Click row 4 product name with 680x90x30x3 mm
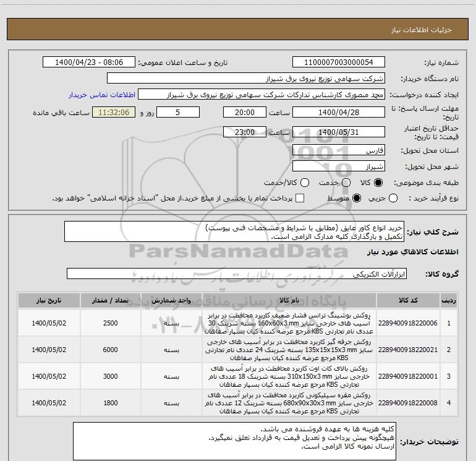Image resolution: width=476 pixels, height=461 pixels. (x=289, y=403)
